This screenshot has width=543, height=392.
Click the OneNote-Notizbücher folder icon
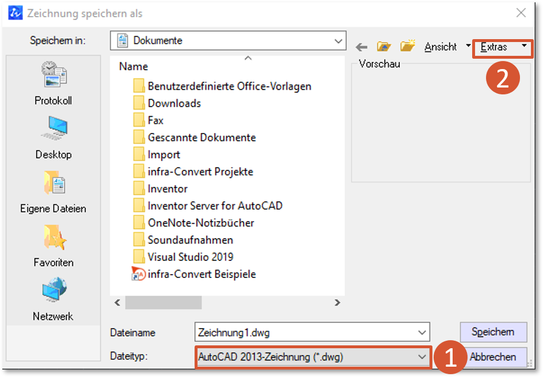click(139, 223)
